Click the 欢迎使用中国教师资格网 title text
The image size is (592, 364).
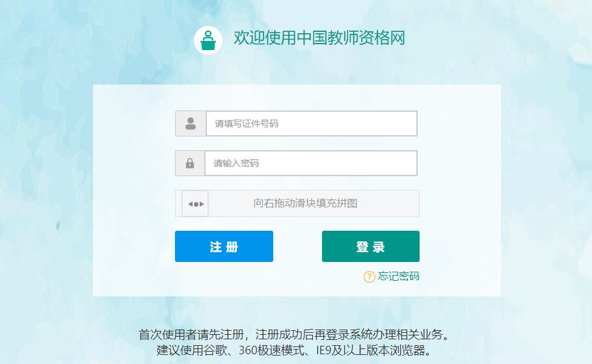pyautogui.click(x=319, y=38)
